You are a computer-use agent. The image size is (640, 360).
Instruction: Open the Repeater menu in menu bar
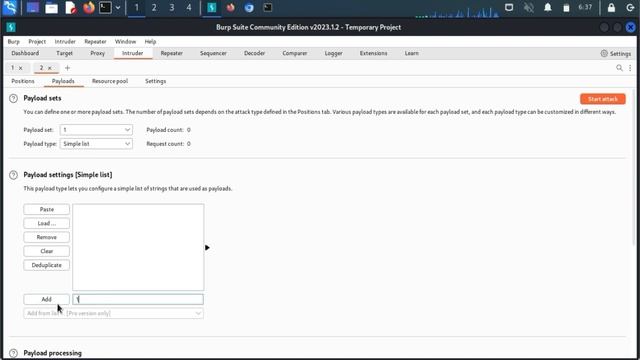pyautogui.click(x=96, y=42)
